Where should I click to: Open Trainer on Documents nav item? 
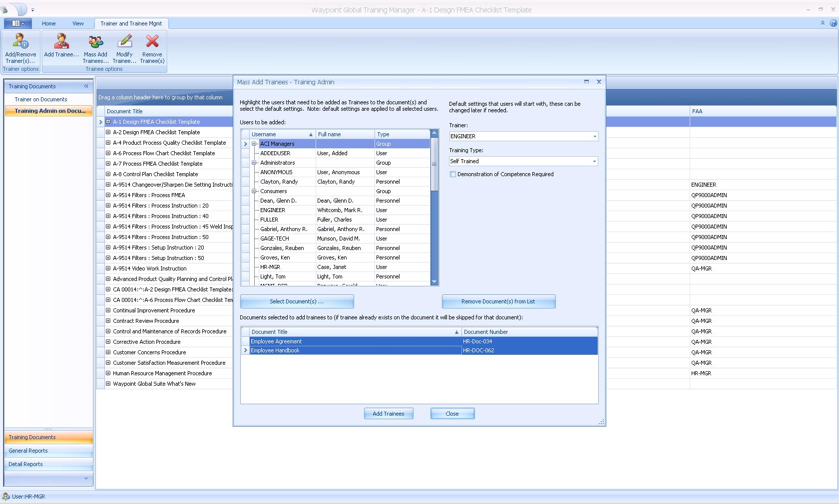pyautogui.click(x=41, y=99)
